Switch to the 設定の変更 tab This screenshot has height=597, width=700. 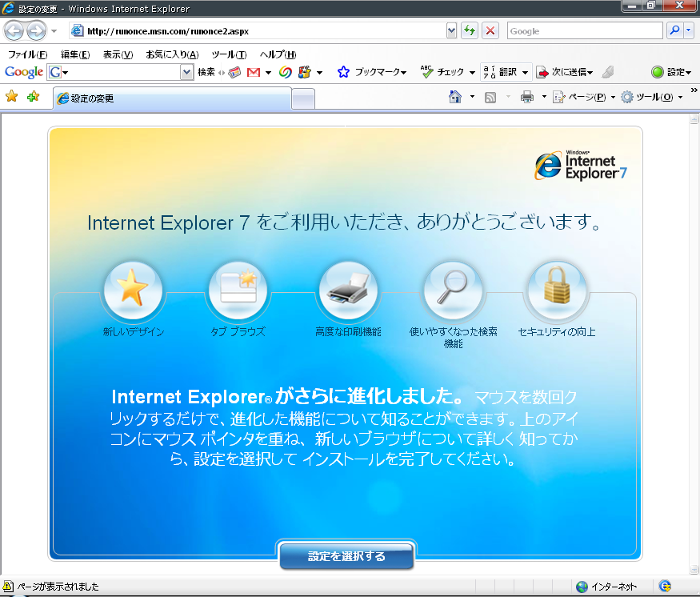(x=171, y=98)
